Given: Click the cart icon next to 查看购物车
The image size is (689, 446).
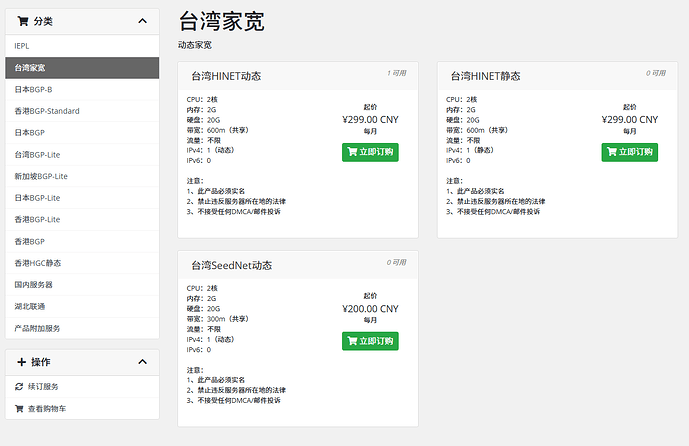Looking at the screenshot, I should pyautogui.click(x=19, y=409).
